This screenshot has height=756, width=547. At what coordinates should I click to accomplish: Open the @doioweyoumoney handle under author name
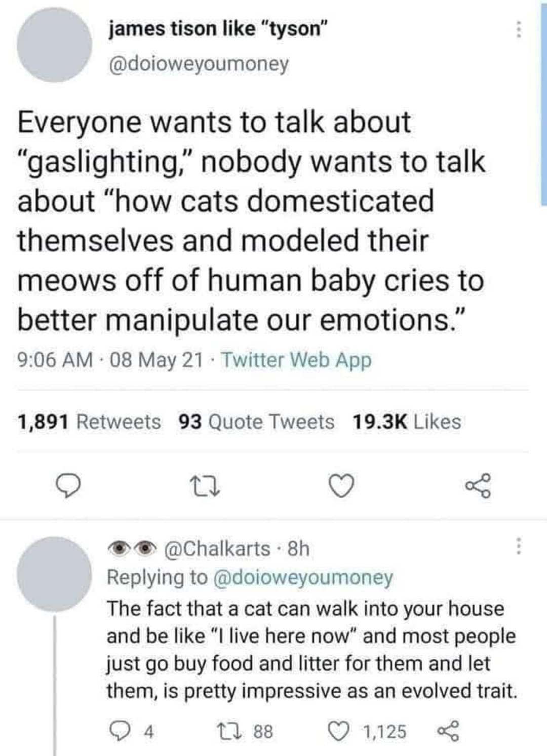point(198,63)
